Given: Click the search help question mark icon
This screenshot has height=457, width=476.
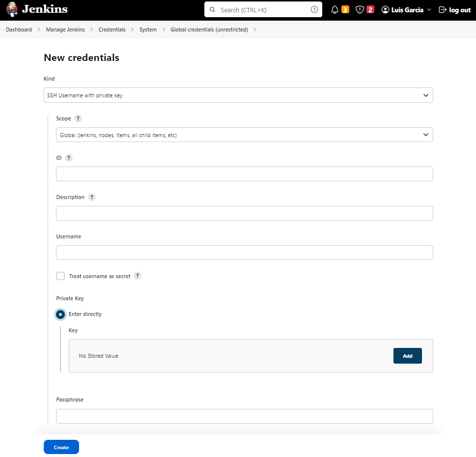Looking at the screenshot, I should pyautogui.click(x=314, y=10).
